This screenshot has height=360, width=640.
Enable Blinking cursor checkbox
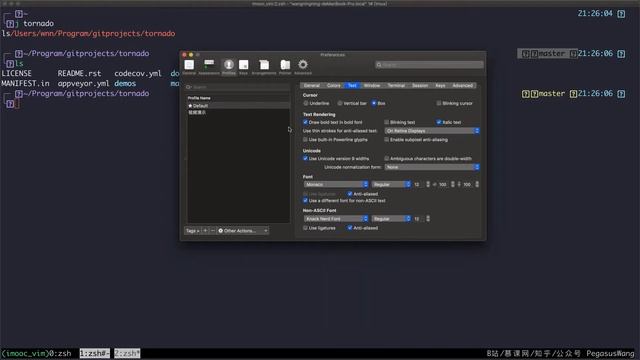(x=439, y=103)
